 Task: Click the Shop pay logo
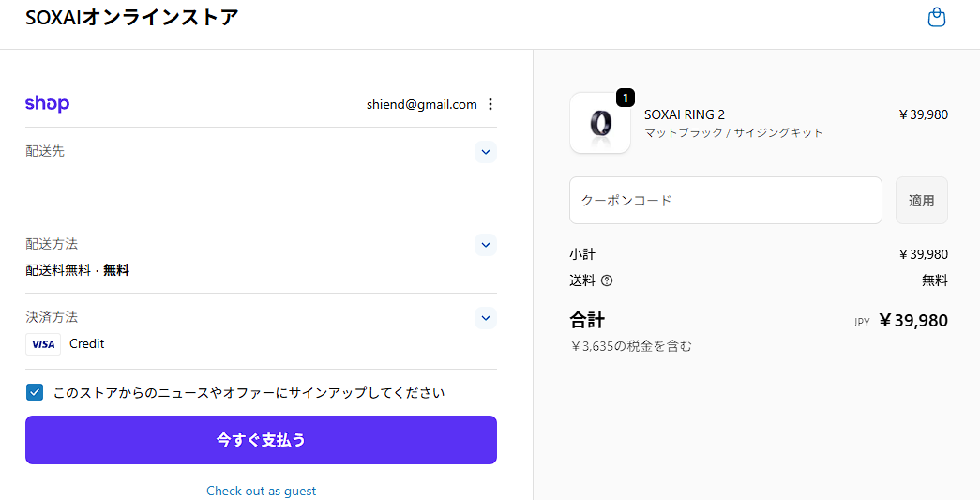(x=47, y=104)
